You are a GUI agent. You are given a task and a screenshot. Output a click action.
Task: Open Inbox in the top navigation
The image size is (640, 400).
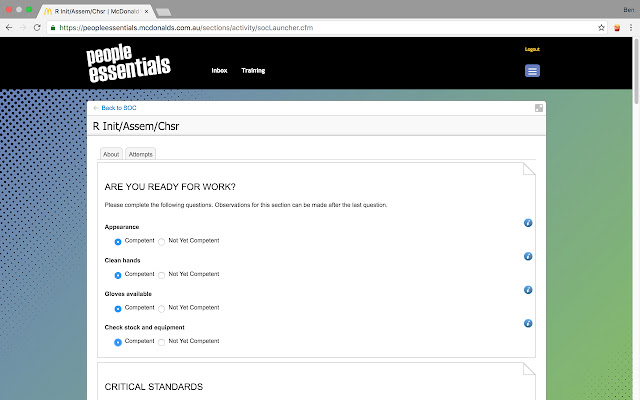pos(219,71)
